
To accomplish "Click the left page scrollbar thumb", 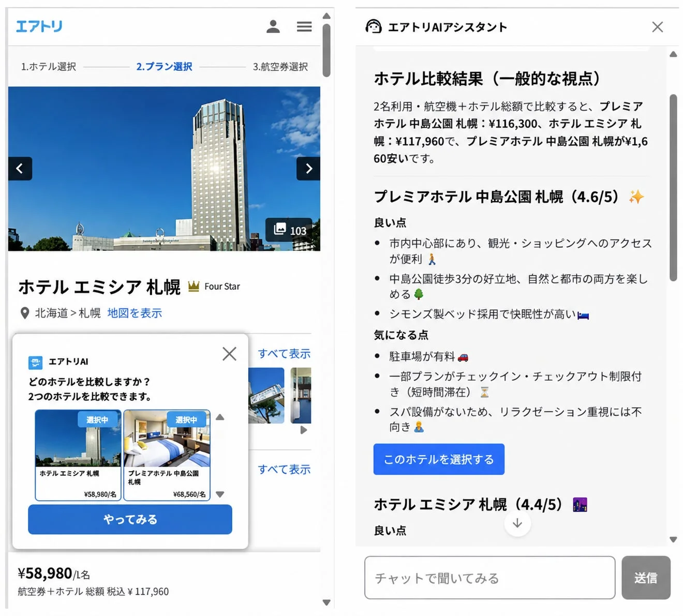I will click(326, 50).
